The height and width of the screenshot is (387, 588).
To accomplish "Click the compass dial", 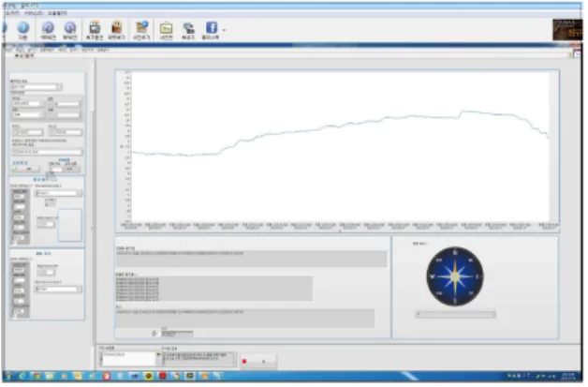I will (455, 276).
